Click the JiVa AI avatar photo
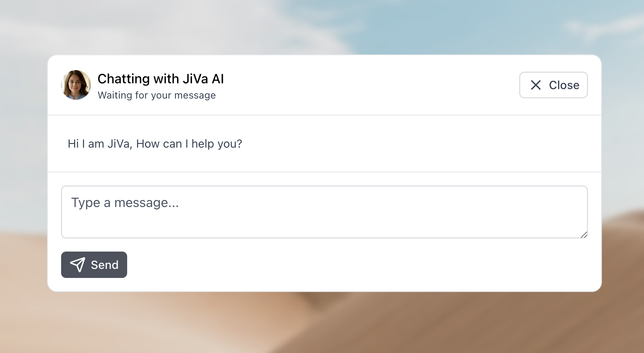 (76, 85)
